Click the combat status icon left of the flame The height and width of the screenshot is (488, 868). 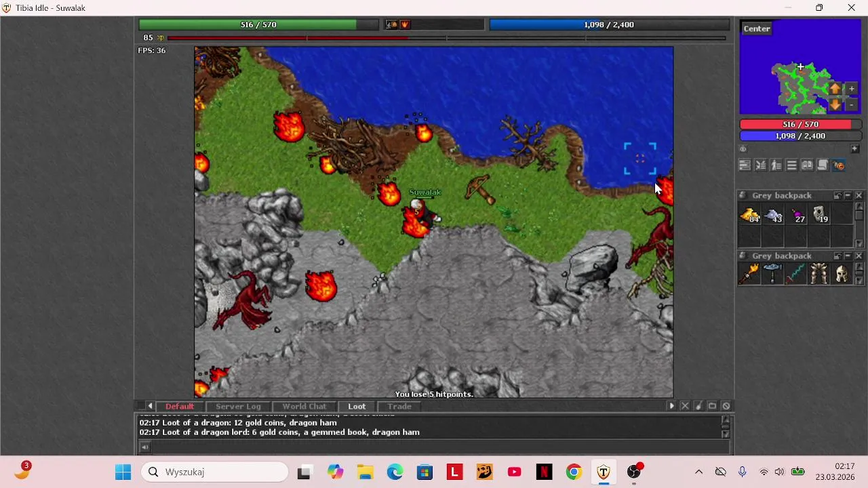tap(391, 24)
